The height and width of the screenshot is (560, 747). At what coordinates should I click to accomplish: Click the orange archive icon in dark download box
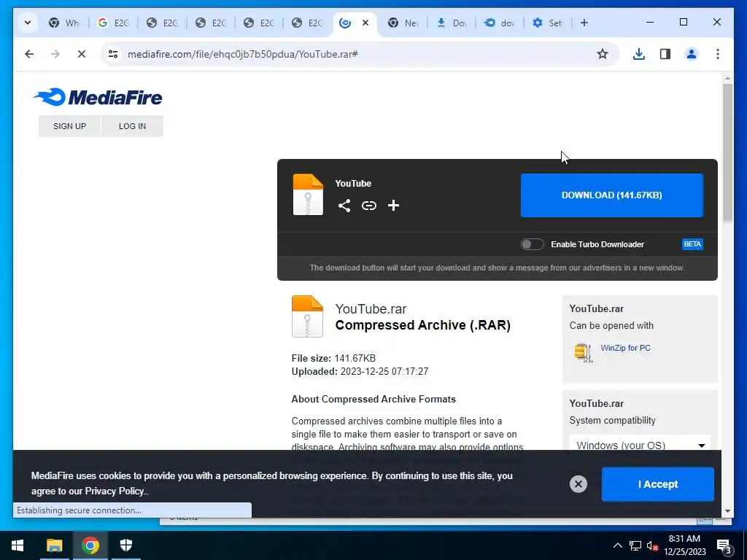(308, 195)
